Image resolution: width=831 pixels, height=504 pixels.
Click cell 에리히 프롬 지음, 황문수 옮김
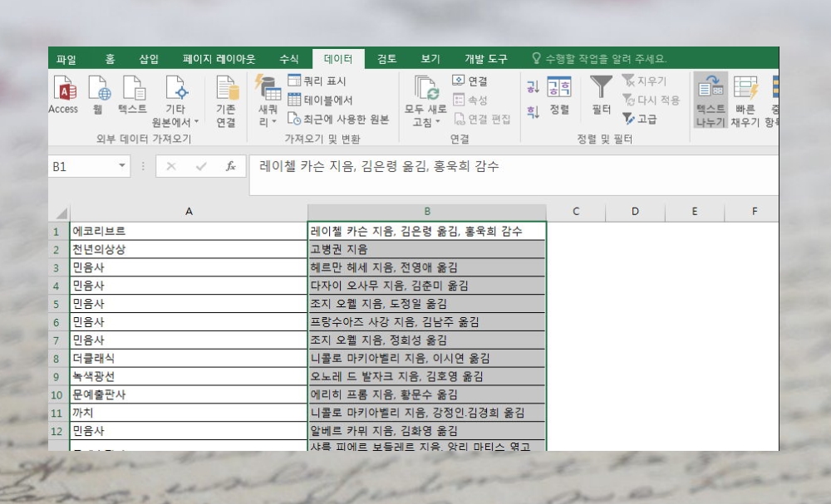click(x=427, y=394)
